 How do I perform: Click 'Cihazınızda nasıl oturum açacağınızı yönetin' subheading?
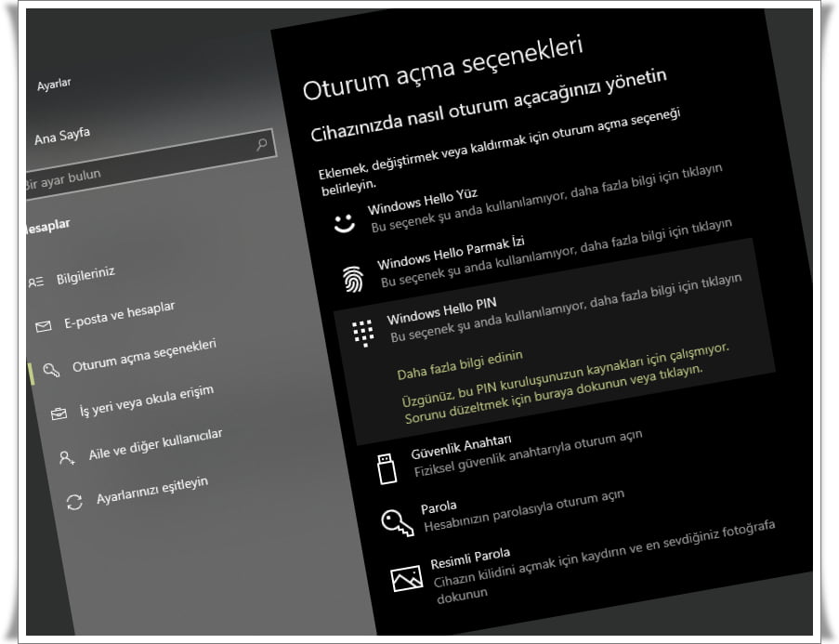pos(489,105)
